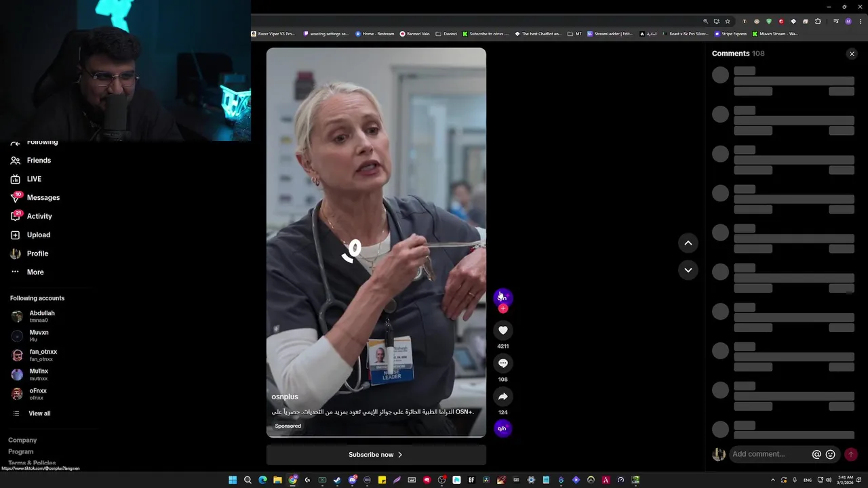Screen dimensions: 868x488
Task: Expand the Company footer section
Action: (x=22, y=441)
